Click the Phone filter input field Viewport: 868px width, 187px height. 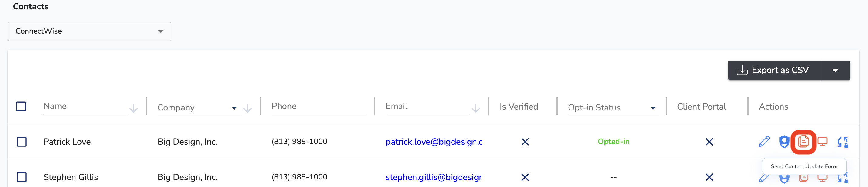point(319,107)
